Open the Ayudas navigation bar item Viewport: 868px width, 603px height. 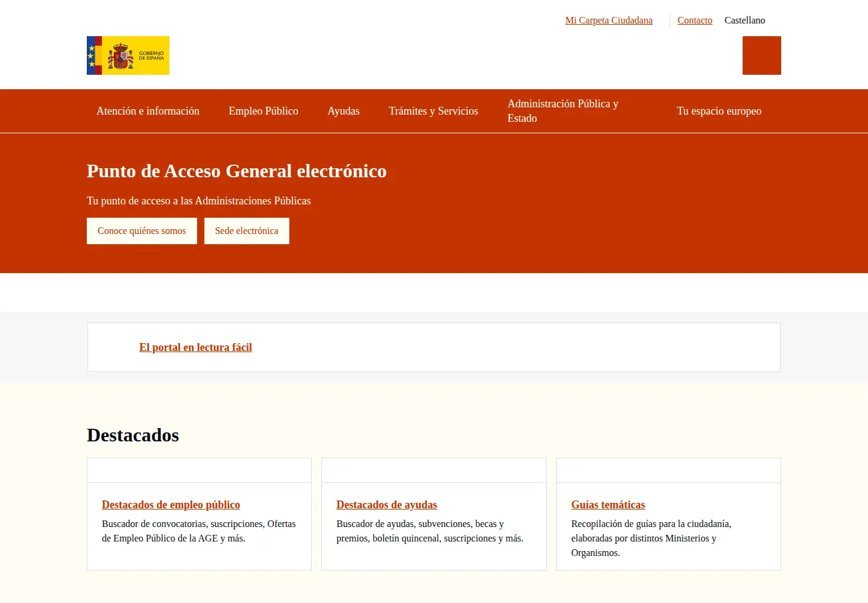pos(344,111)
